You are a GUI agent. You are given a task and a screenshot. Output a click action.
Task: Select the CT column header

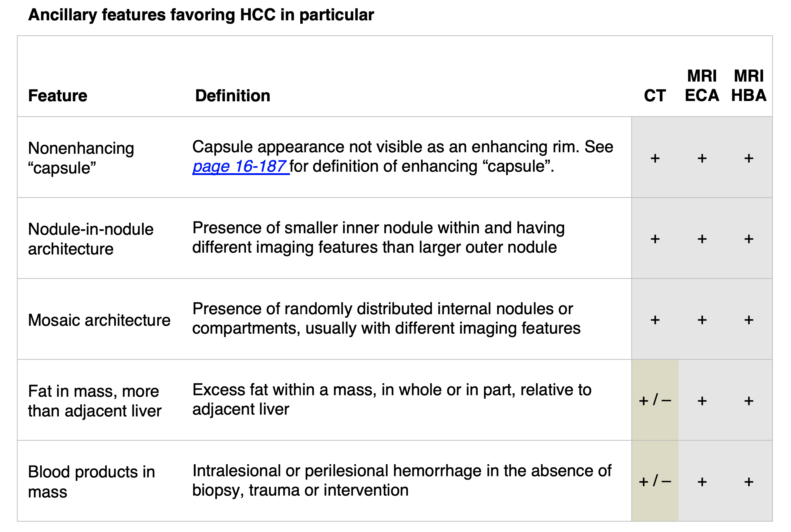[655, 96]
